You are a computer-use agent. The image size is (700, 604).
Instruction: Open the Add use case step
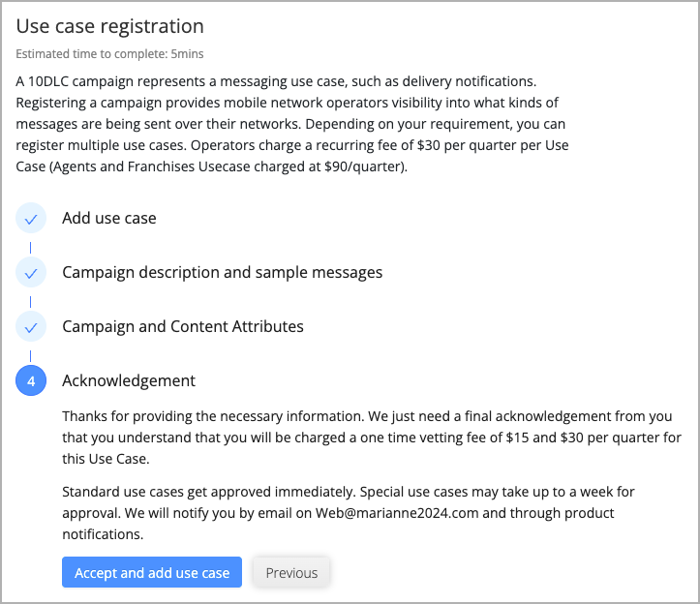point(109,219)
